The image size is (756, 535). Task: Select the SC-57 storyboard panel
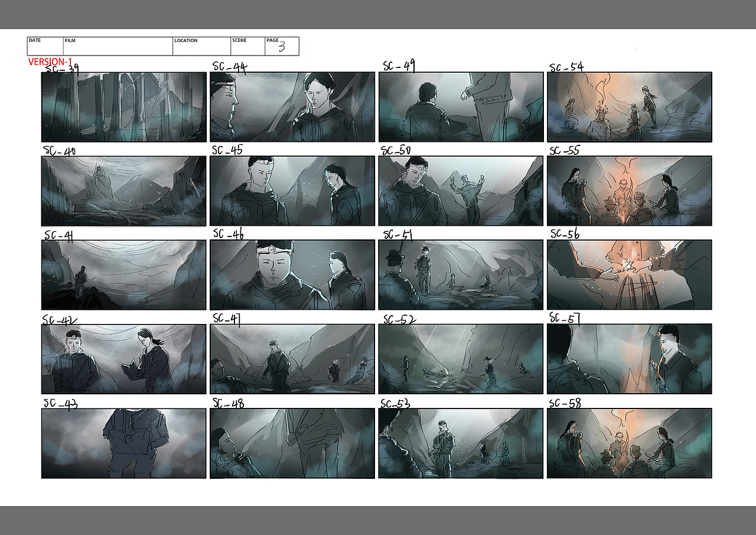pyautogui.click(x=630, y=359)
